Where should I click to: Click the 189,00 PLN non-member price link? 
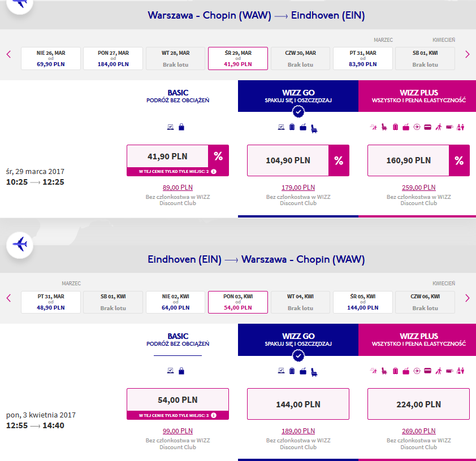(298, 431)
